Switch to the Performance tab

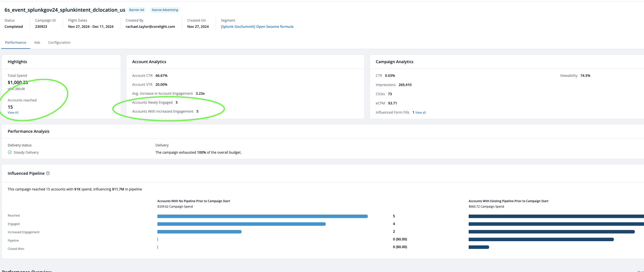click(15, 43)
